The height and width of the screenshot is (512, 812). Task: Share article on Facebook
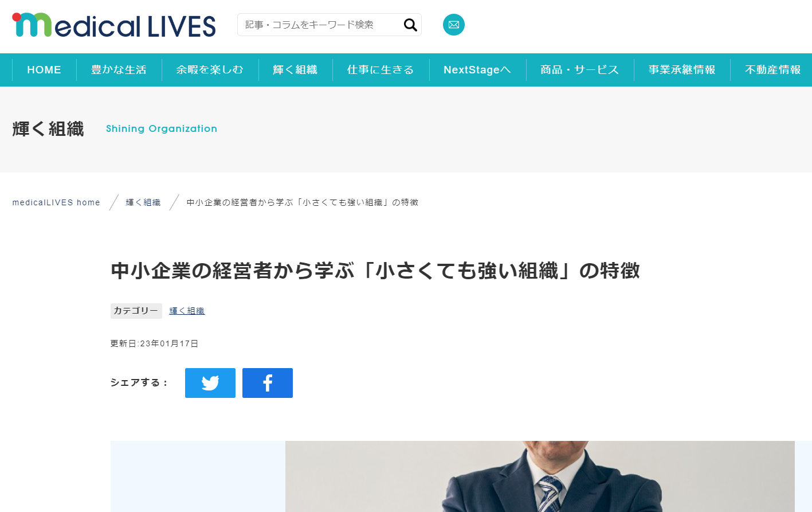[x=268, y=383]
